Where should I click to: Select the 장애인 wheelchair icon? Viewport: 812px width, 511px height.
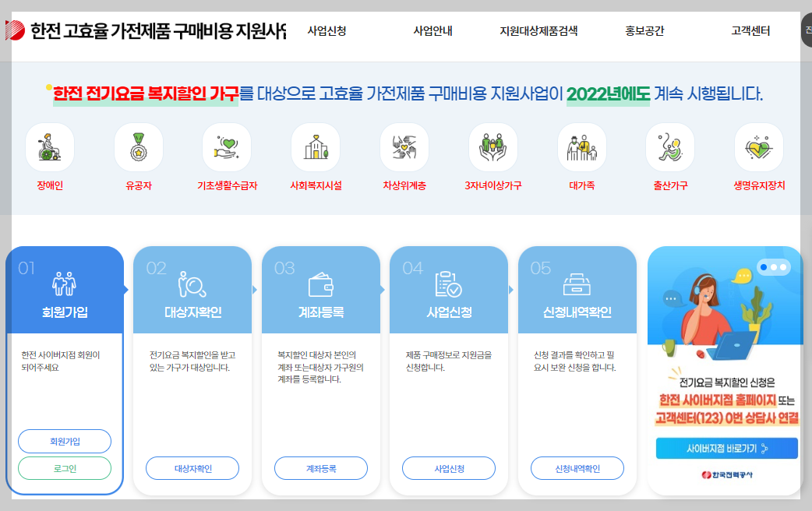tap(50, 147)
